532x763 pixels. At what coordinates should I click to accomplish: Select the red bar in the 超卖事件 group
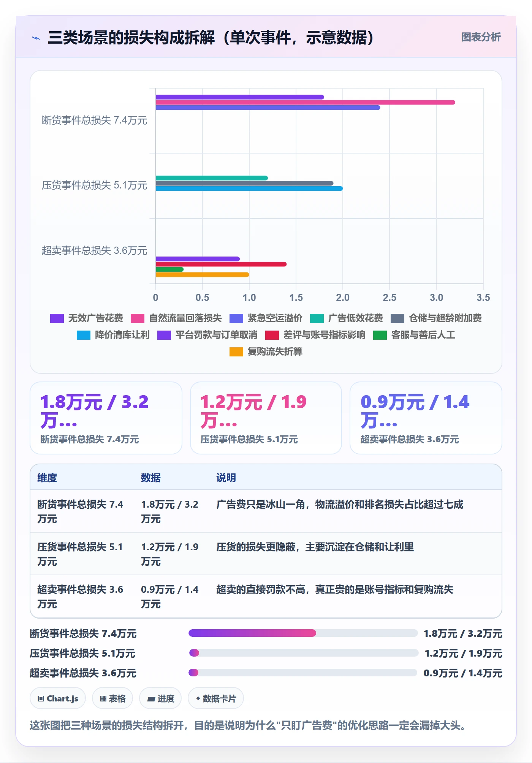point(221,264)
